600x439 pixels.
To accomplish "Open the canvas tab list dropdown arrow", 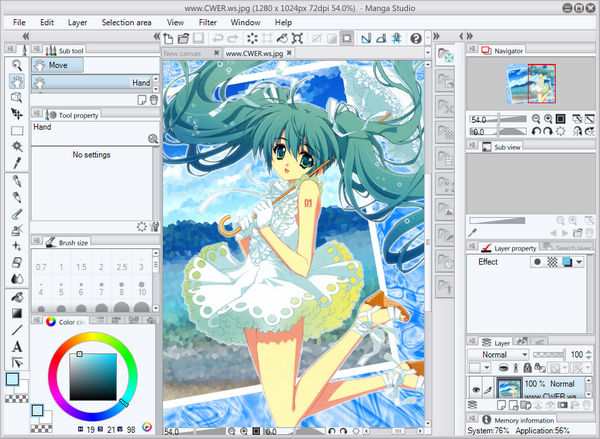I will click(428, 52).
